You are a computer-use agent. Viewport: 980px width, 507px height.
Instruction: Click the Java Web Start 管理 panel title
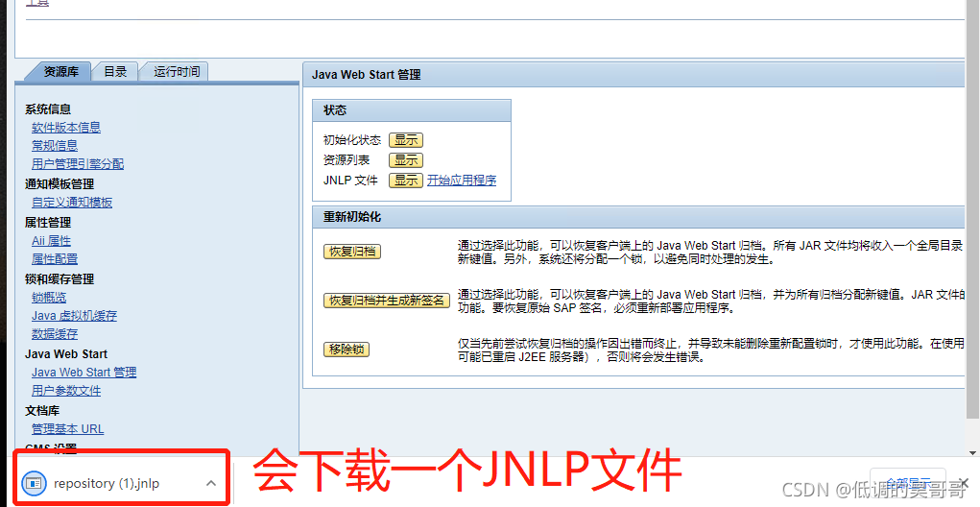[367, 75]
